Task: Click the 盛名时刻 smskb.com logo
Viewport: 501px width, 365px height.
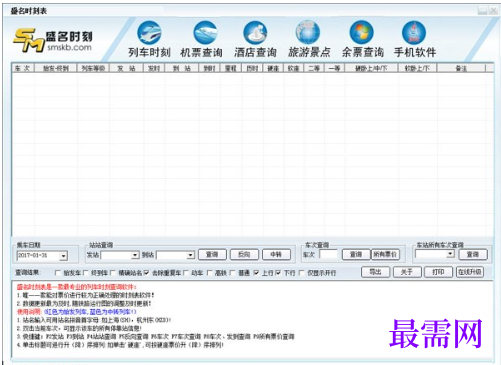Action: click(x=53, y=40)
